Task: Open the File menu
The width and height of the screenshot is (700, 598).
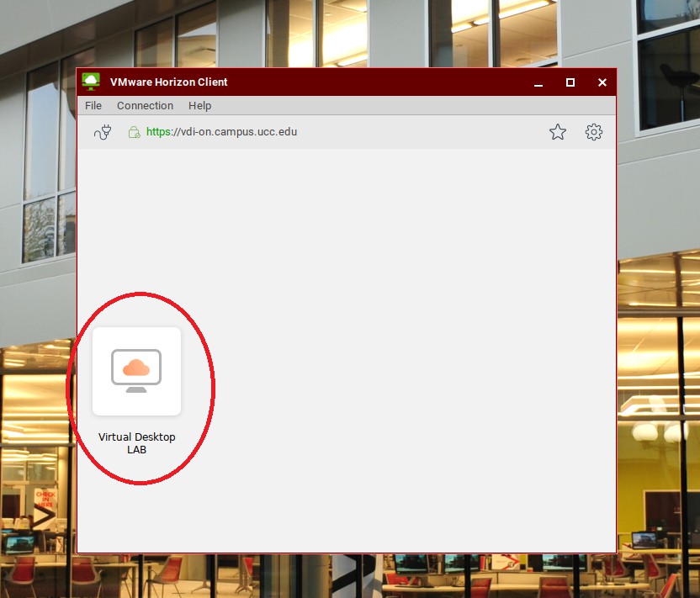Action: [93, 106]
